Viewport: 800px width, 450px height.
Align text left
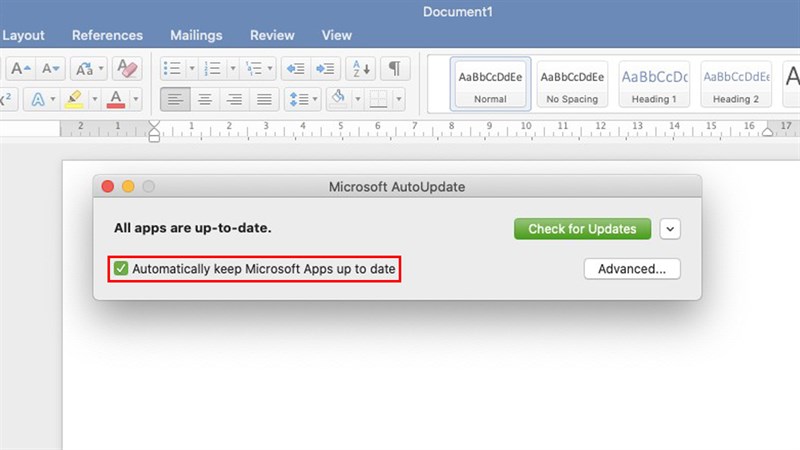(175, 99)
